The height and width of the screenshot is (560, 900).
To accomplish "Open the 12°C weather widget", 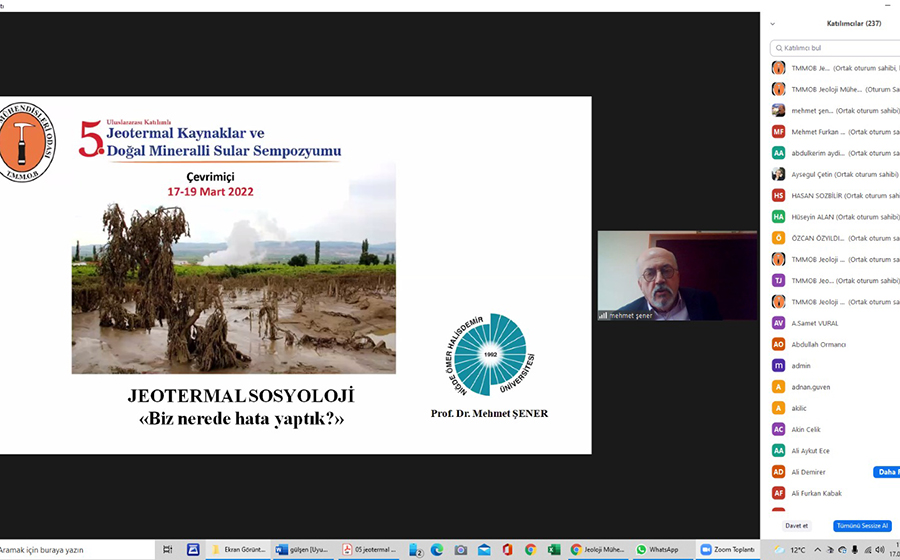I will point(790,550).
